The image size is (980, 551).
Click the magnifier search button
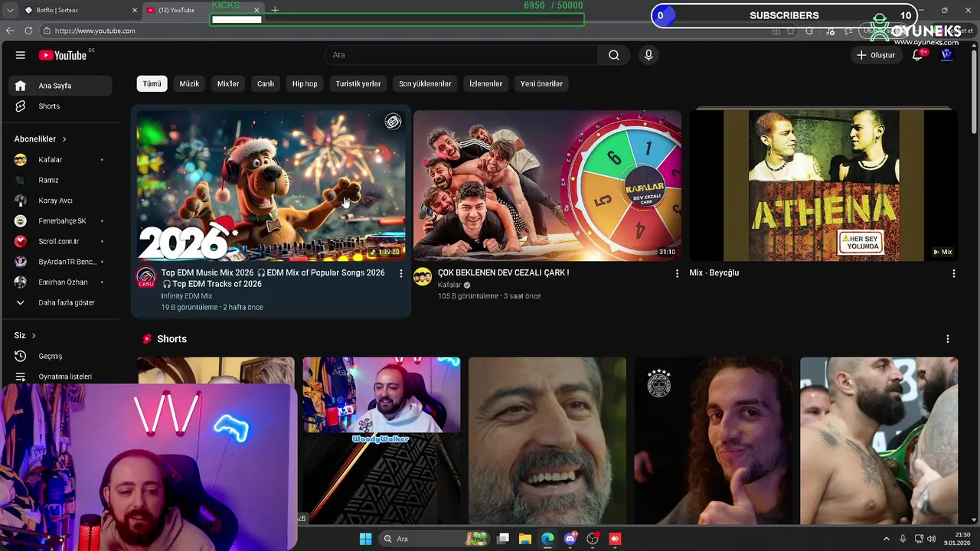613,55
